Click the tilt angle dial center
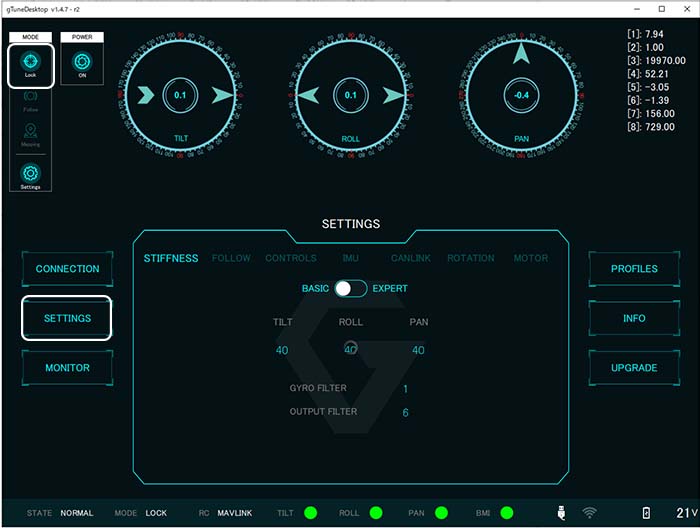 coord(180,95)
